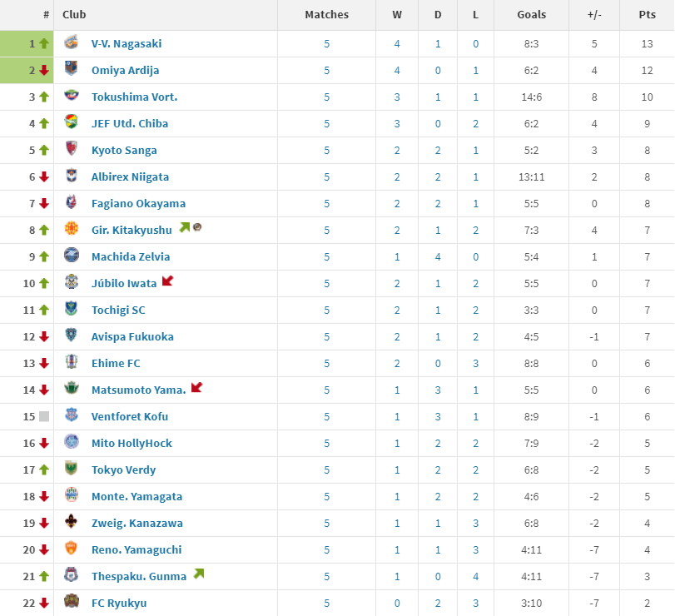675x616 pixels.
Task: Click the Club column header
Action: [x=74, y=14]
